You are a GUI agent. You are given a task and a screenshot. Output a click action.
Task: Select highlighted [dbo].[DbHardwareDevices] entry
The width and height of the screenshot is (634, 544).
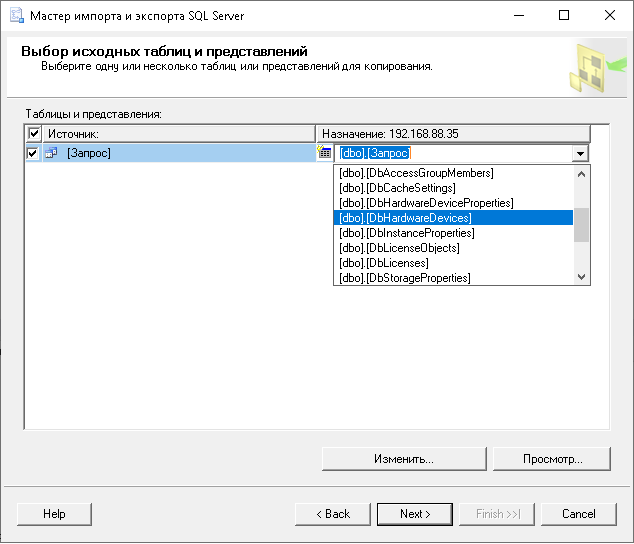pyautogui.click(x=405, y=218)
